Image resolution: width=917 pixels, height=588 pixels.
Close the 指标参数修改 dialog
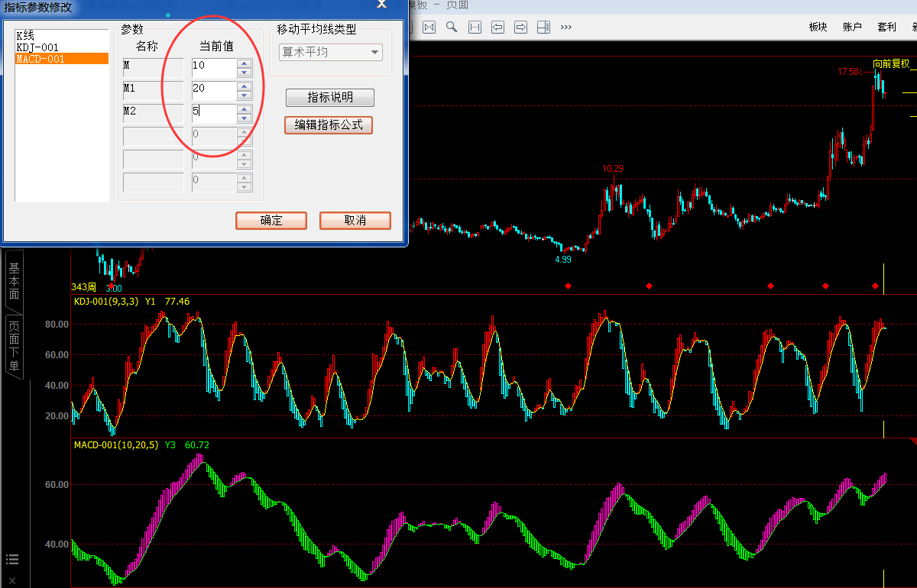[381, 4]
